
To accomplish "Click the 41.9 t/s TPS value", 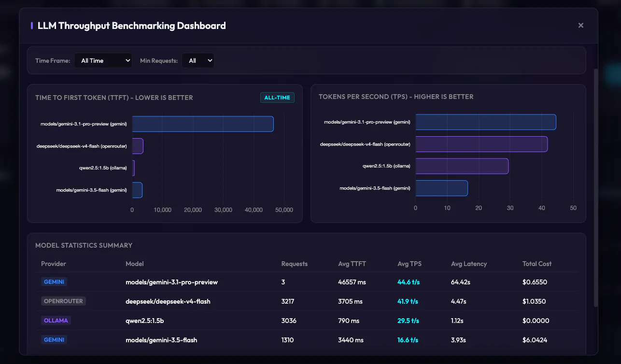I will pos(408,301).
